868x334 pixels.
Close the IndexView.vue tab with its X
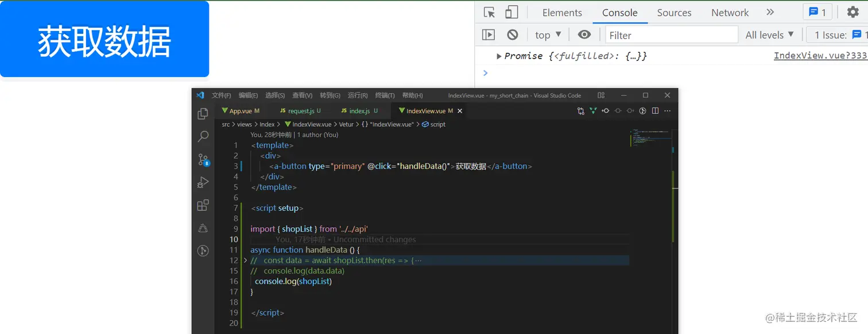[460, 111]
